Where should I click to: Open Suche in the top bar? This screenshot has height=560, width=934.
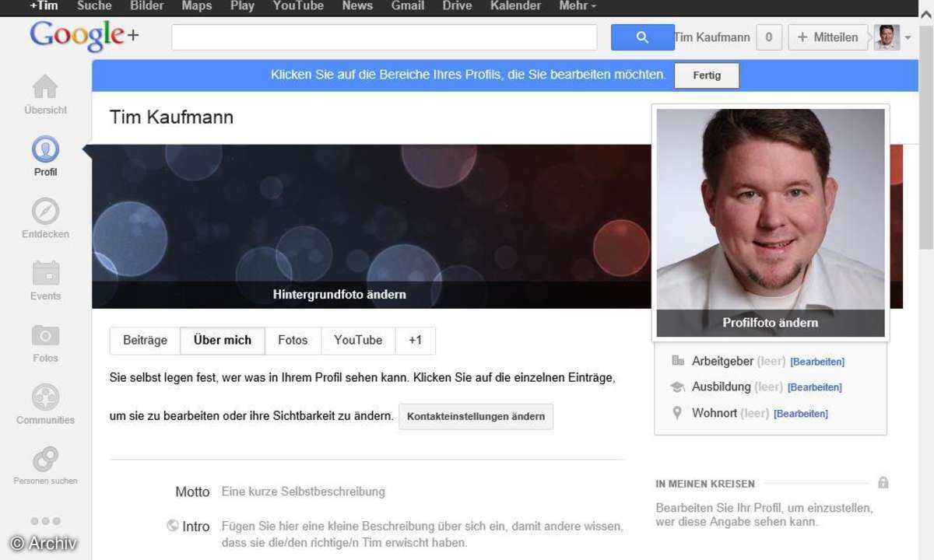[x=93, y=5]
